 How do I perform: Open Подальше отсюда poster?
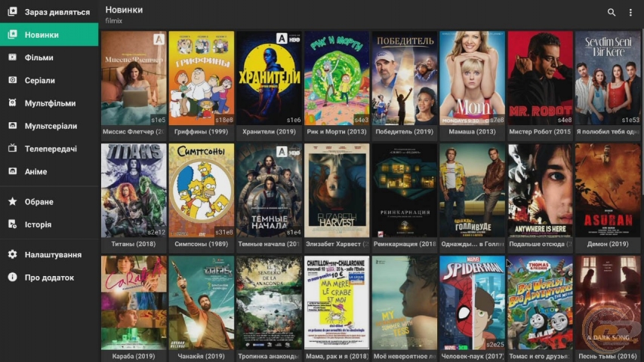pos(540,190)
